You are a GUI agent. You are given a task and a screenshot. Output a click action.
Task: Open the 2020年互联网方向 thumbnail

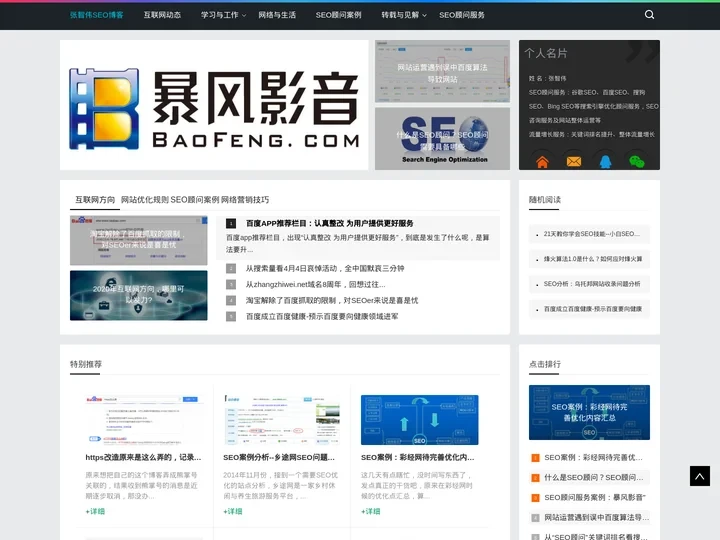point(139,295)
